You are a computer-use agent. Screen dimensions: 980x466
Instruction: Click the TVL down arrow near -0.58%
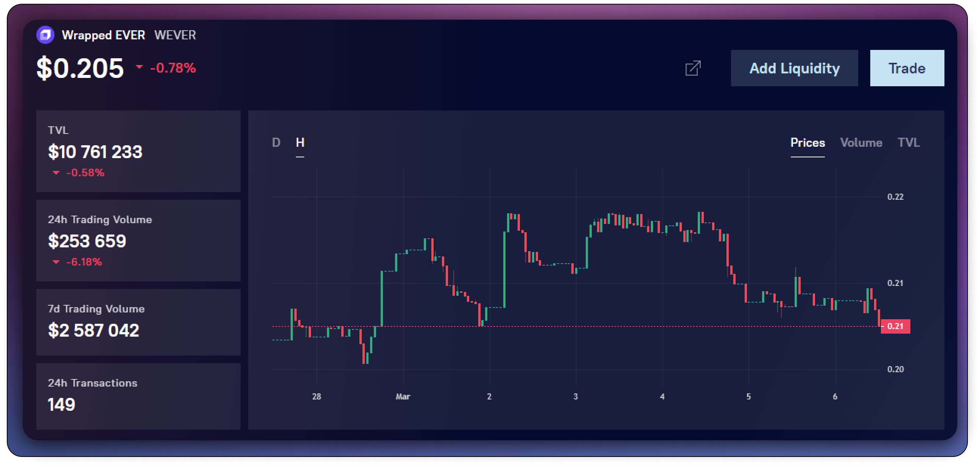56,173
